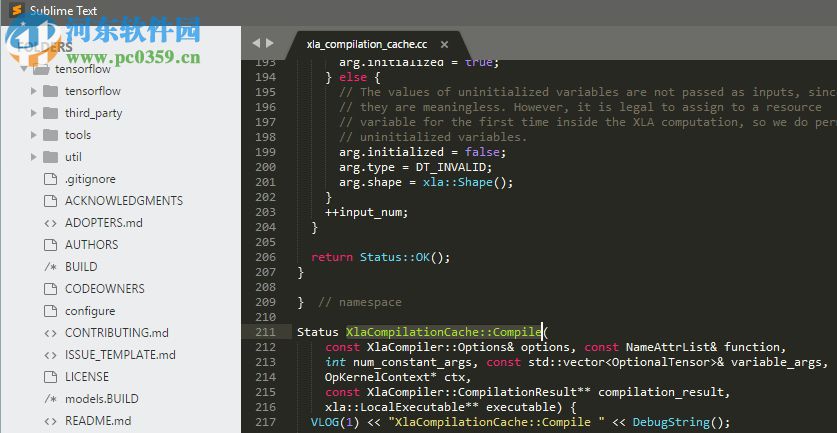Select the xla_compilation_cache.cc tab
The height and width of the screenshot is (433, 837).
[x=367, y=44]
